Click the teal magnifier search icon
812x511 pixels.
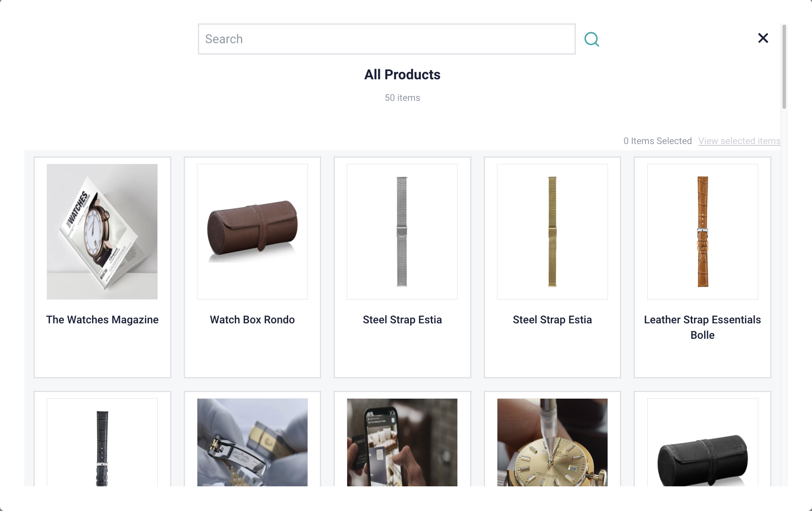coord(591,39)
